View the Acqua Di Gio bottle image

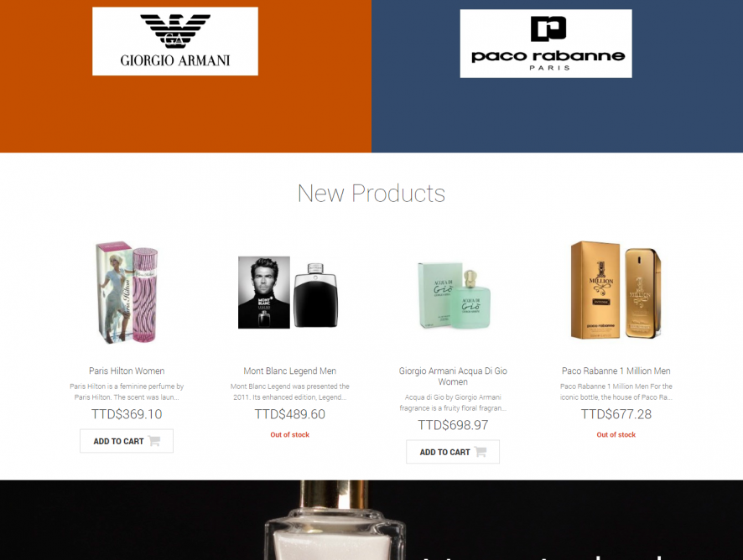[453, 295]
